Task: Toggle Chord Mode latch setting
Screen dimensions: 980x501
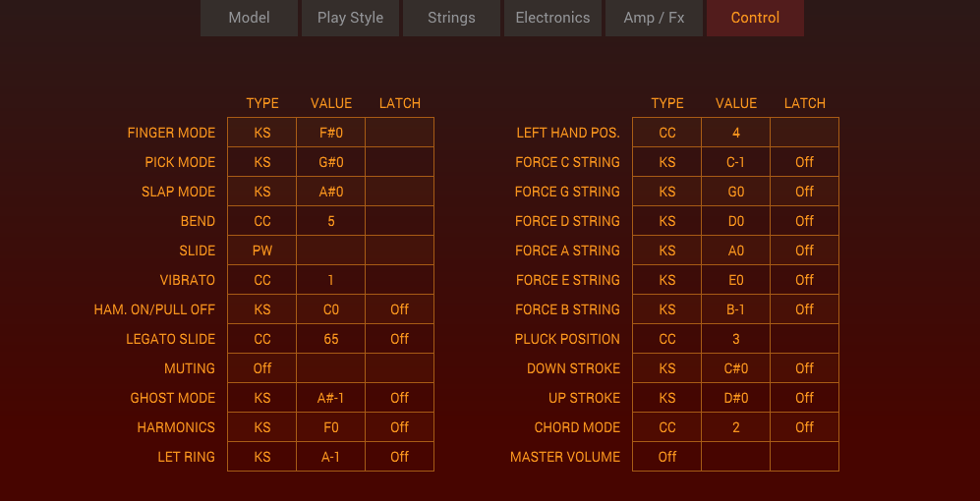Action: tap(804, 427)
